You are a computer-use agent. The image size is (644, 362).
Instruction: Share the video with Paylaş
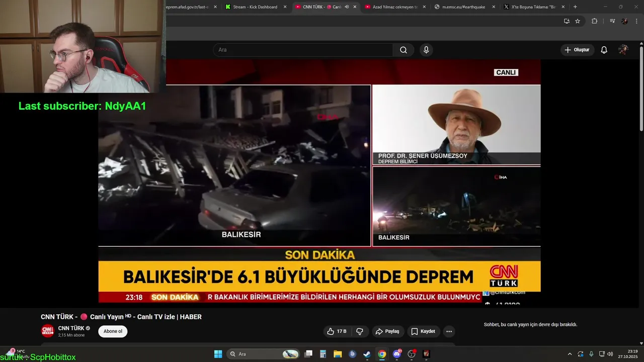[x=387, y=331]
